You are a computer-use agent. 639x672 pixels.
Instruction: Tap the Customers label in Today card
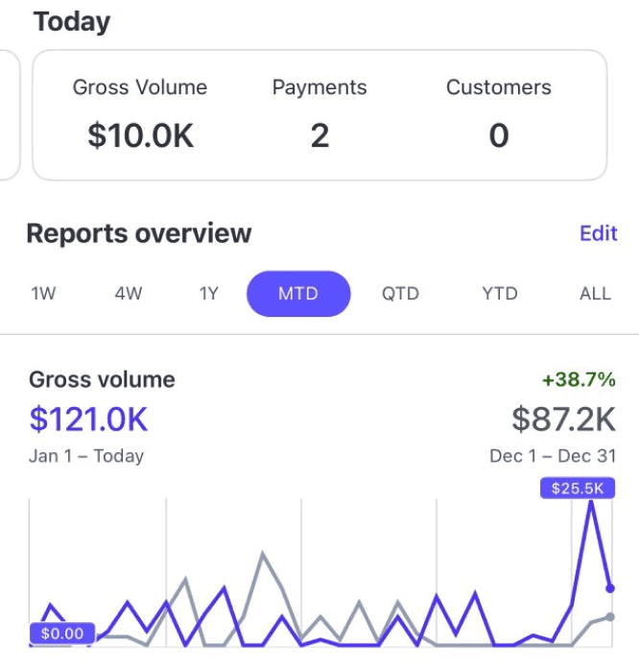(499, 87)
